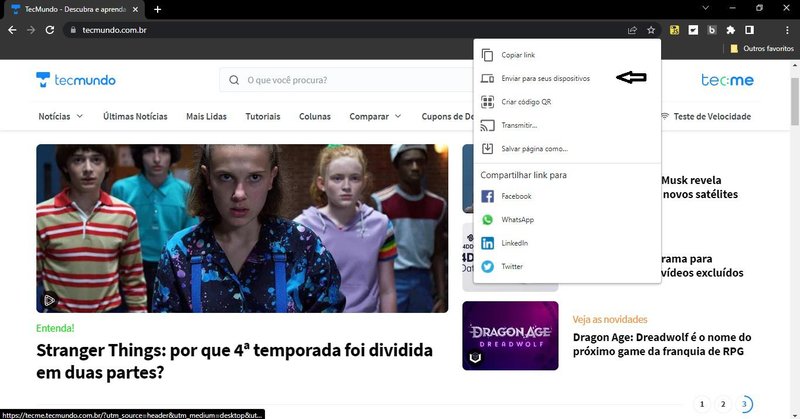Open Últimas Notícias section

coord(135,116)
